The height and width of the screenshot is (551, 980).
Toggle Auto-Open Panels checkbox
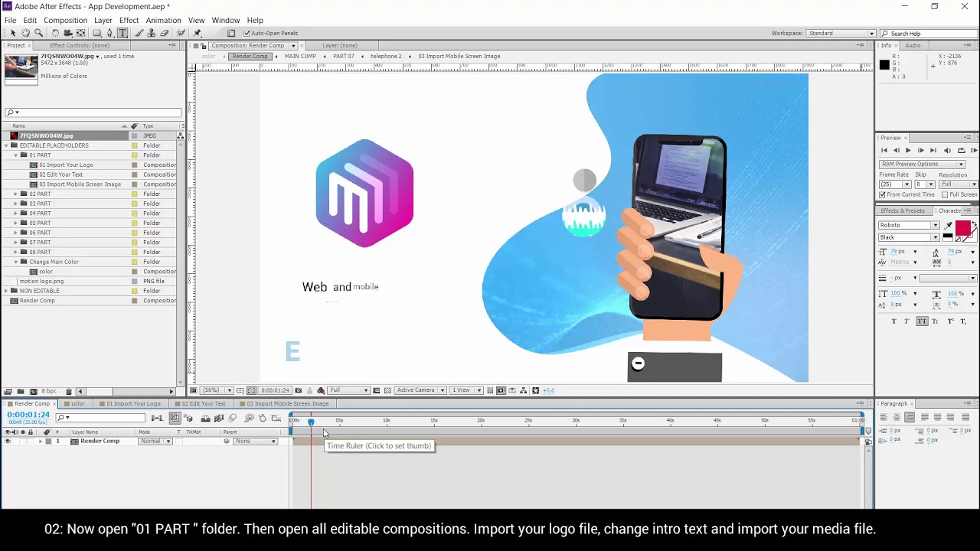point(247,34)
